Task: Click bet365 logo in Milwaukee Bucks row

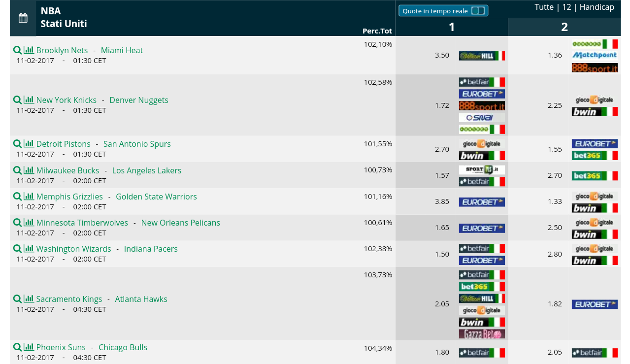Action: coord(595,176)
